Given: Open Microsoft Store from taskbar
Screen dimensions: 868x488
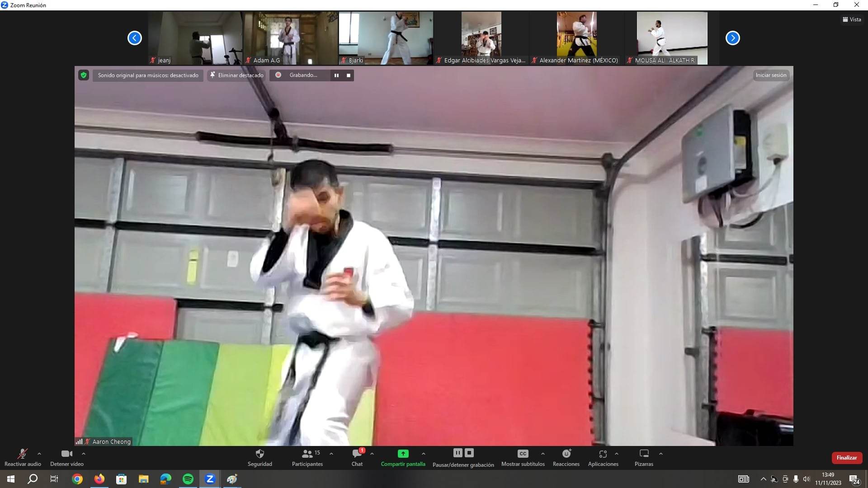Looking at the screenshot, I should 121,479.
